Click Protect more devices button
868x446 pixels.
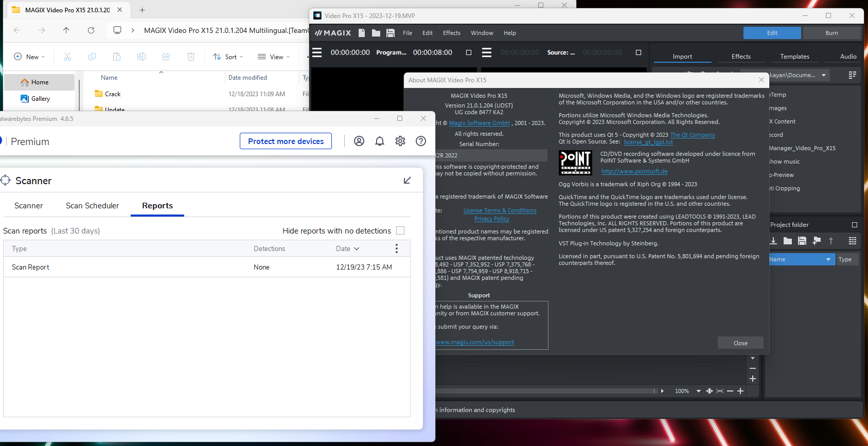[x=286, y=141]
